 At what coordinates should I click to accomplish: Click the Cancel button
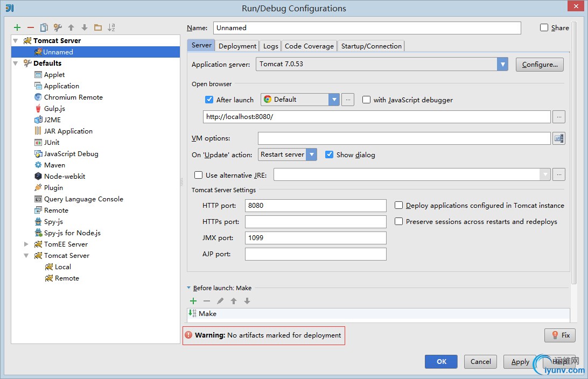pyautogui.click(x=480, y=361)
